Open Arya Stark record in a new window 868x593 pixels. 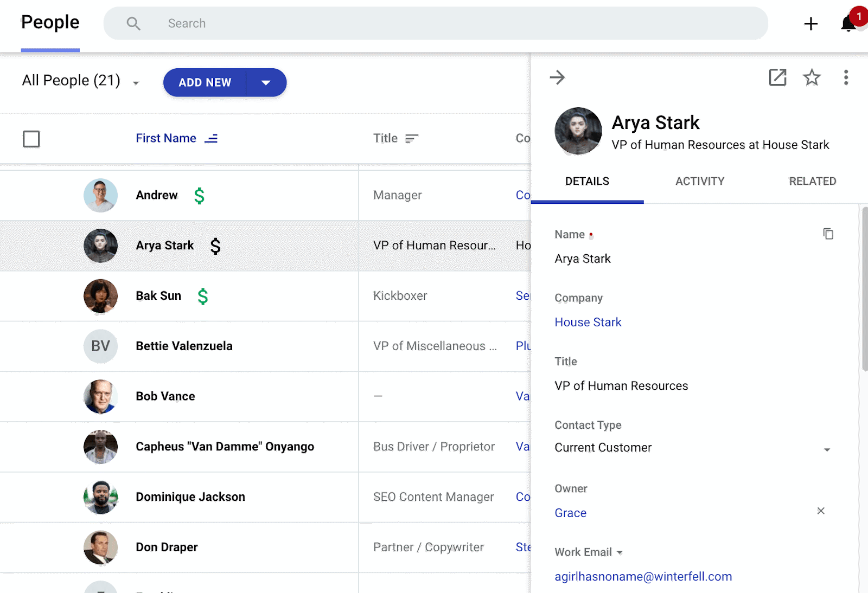pyautogui.click(x=777, y=78)
